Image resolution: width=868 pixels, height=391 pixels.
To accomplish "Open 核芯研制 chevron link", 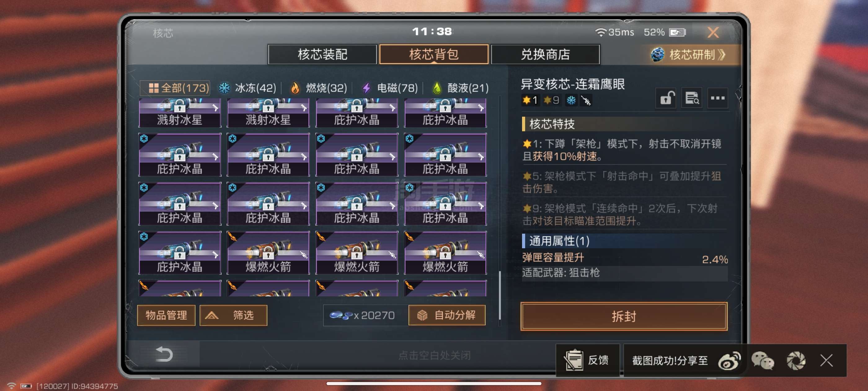I will [689, 54].
